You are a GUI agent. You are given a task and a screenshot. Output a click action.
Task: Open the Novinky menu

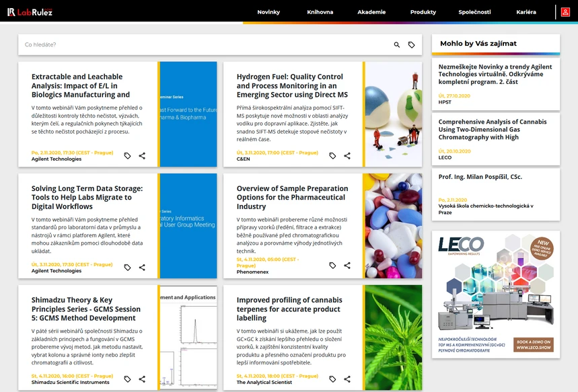coord(268,12)
